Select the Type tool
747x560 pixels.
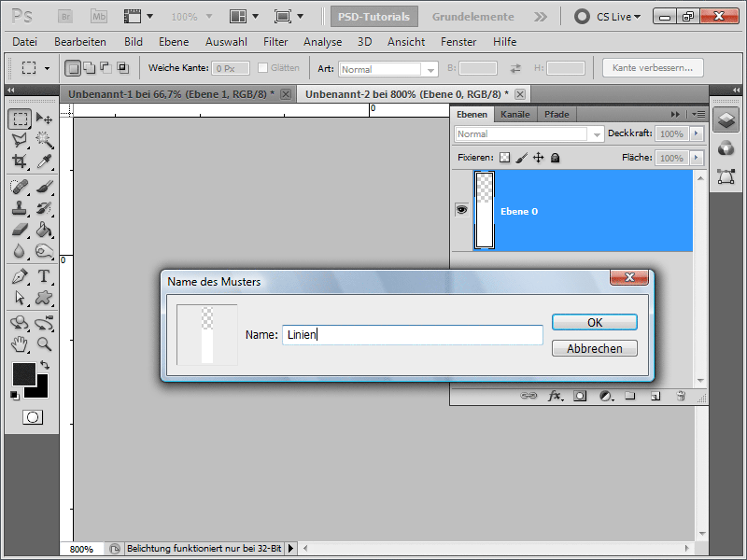tap(44, 276)
